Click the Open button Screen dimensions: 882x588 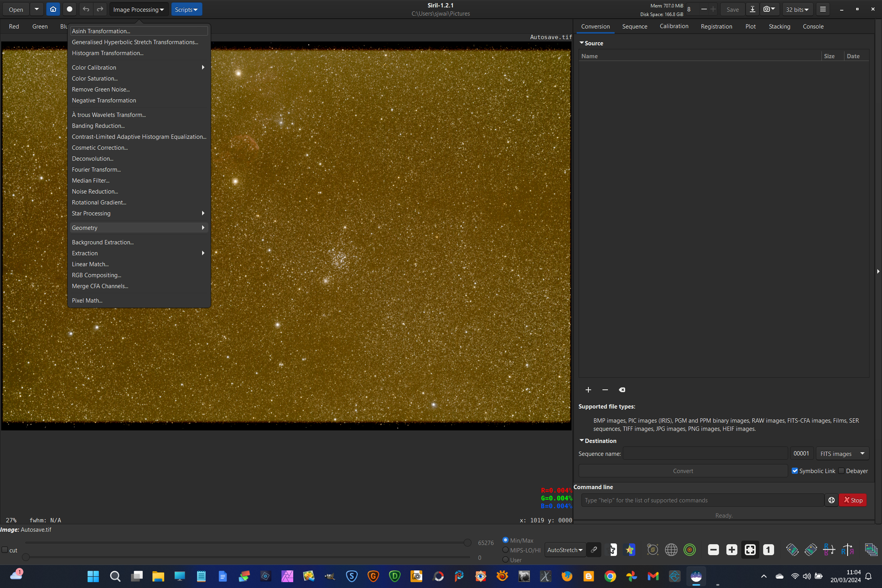(x=16, y=9)
